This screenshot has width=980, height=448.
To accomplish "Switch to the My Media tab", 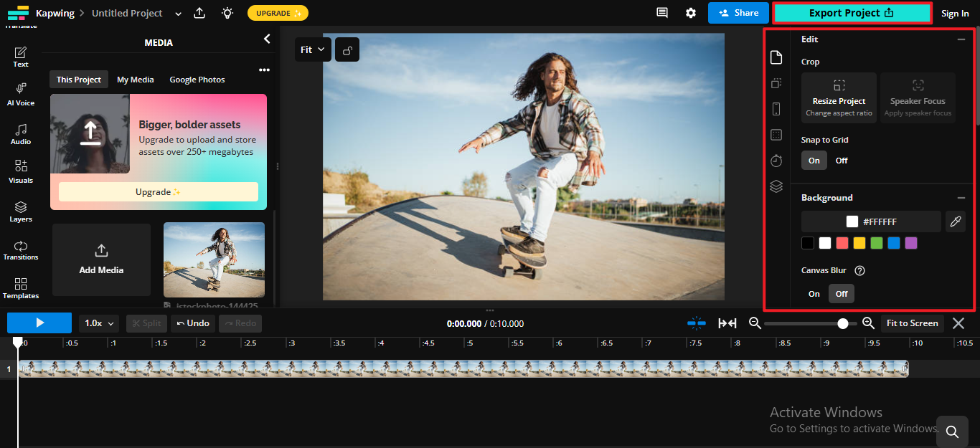I will pyautogui.click(x=135, y=79).
